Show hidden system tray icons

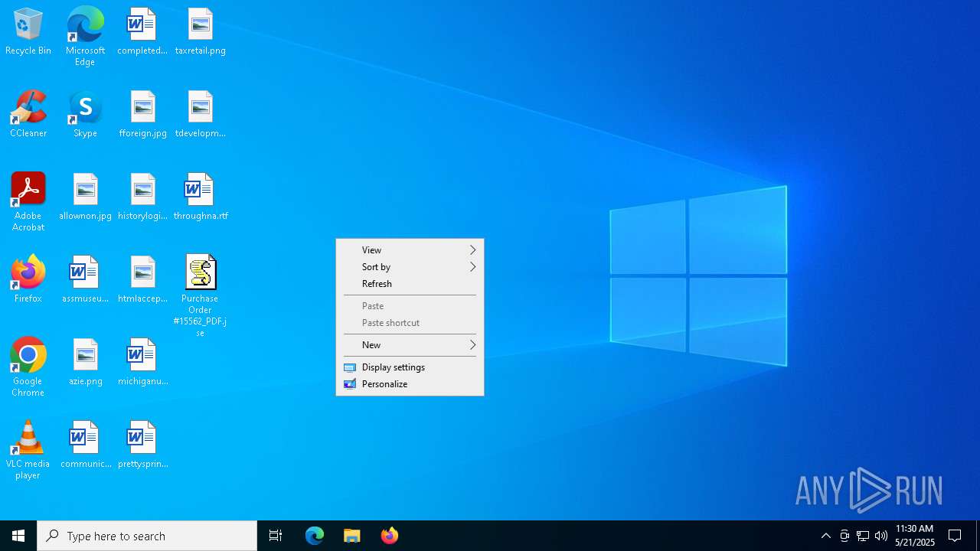(x=825, y=536)
